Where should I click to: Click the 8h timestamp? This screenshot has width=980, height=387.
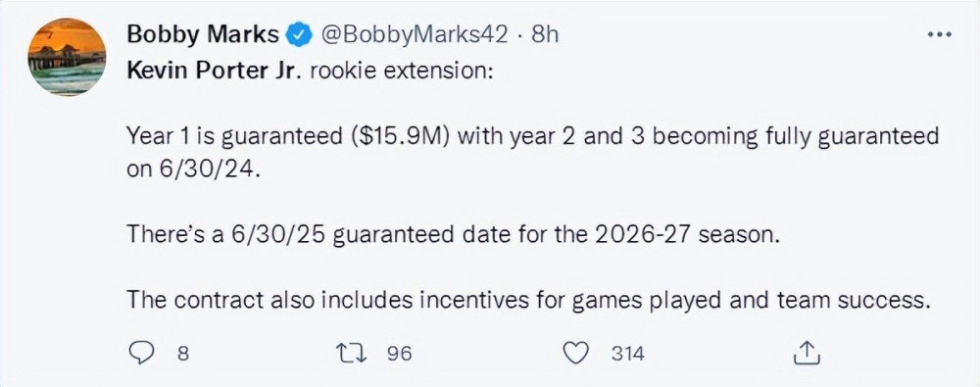coord(543,35)
